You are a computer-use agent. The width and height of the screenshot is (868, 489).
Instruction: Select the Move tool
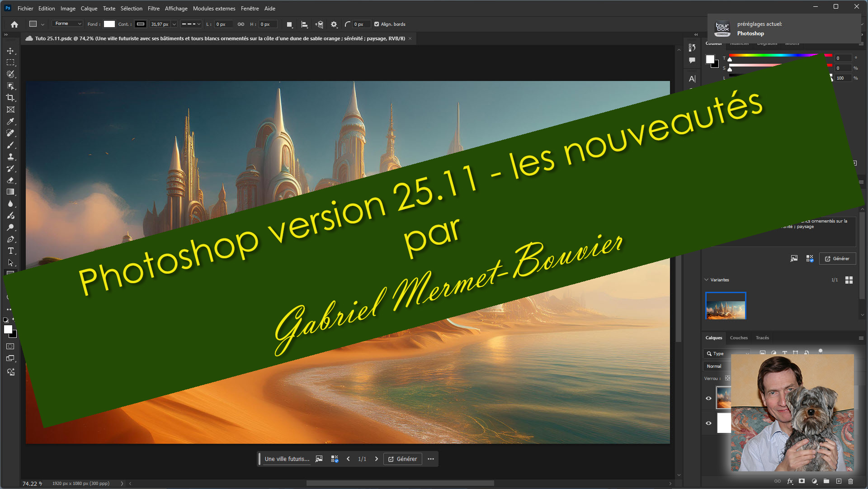click(x=10, y=51)
